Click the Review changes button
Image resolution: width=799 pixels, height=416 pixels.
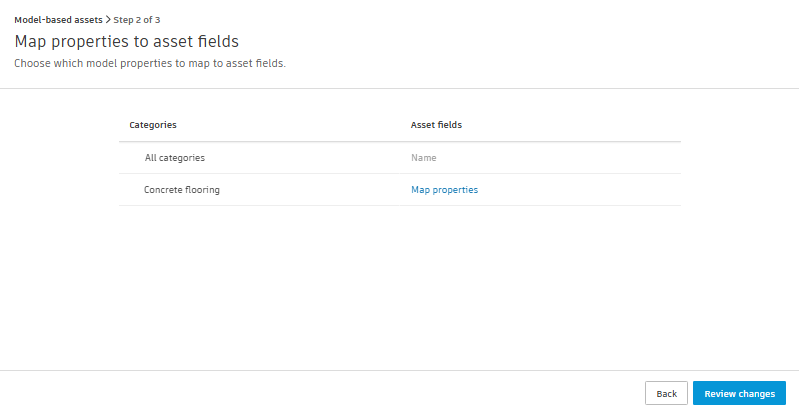click(x=739, y=394)
